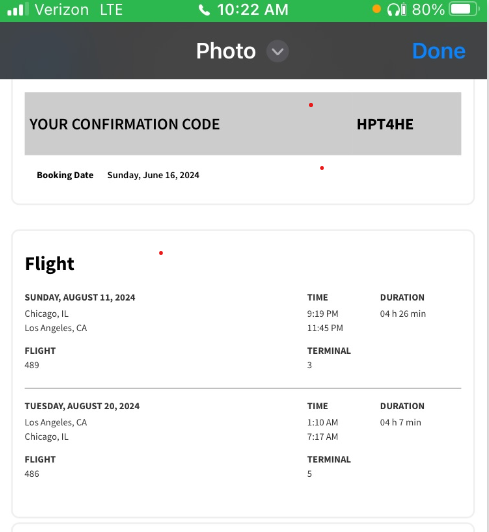Tap the green phone call icon
This screenshot has height=532, width=489.
[204, 10]
